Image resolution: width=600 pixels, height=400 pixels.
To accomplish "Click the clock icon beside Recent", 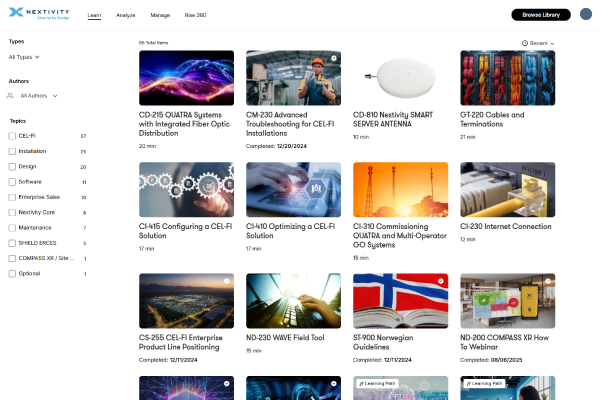I will point(525,44).
